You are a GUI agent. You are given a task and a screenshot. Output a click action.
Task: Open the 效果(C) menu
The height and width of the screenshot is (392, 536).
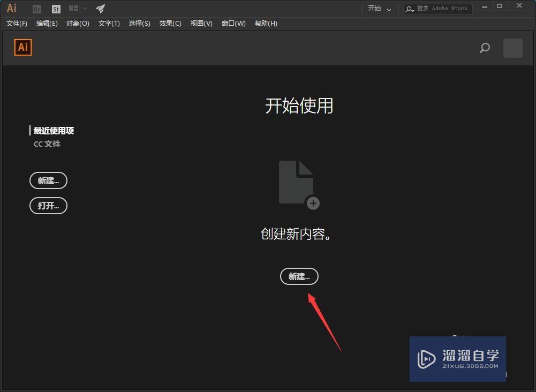coord(170,24)
